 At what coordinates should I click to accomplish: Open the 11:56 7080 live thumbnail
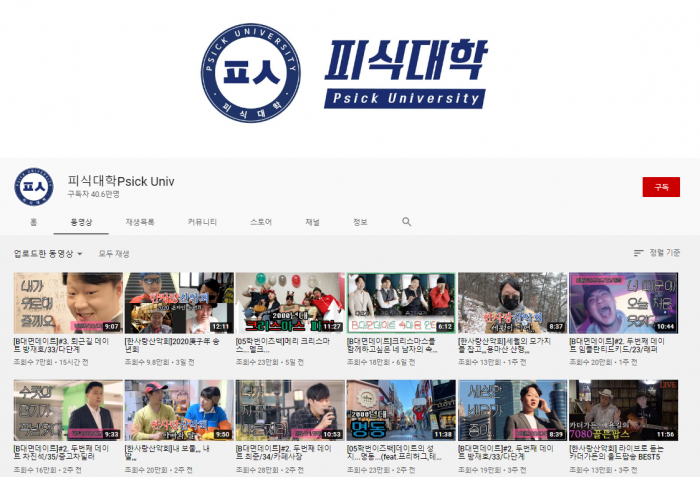tap(624, 410)
